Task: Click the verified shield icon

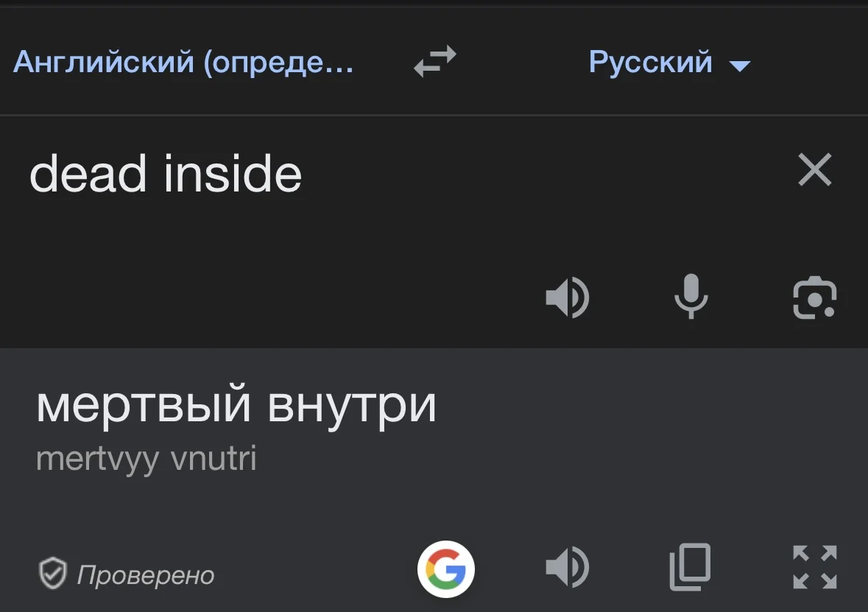Action: pos(53,574)
